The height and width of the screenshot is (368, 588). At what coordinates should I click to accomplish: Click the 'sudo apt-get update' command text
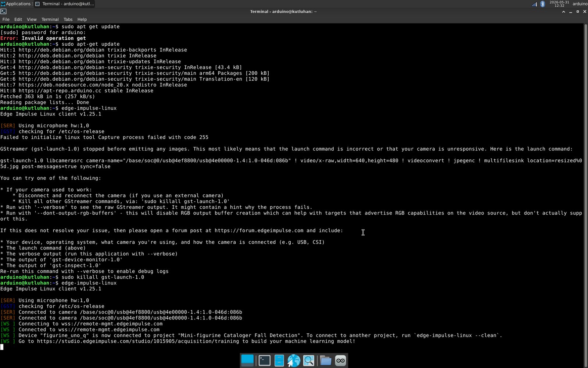point(90,44)
